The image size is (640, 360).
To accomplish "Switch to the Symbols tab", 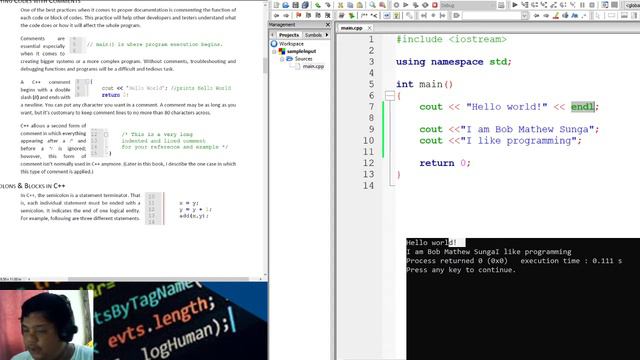I will [x=313, y=35].
